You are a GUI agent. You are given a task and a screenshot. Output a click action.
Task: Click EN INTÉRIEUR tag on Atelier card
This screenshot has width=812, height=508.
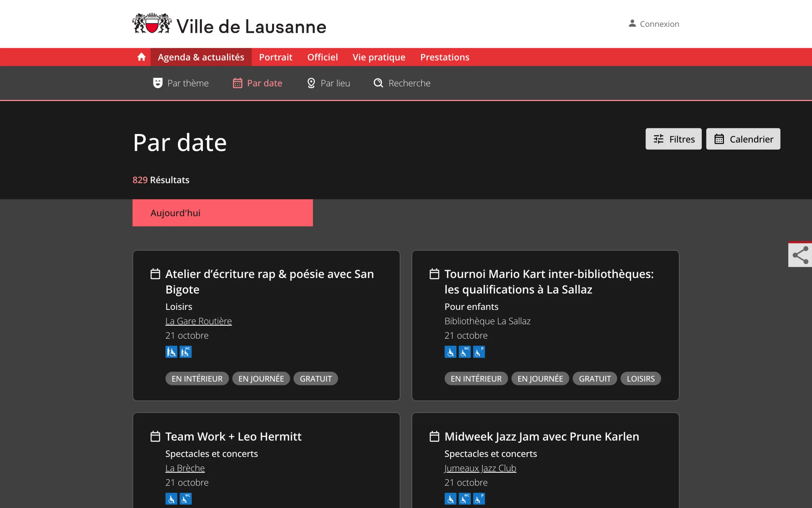coord(197,378)
